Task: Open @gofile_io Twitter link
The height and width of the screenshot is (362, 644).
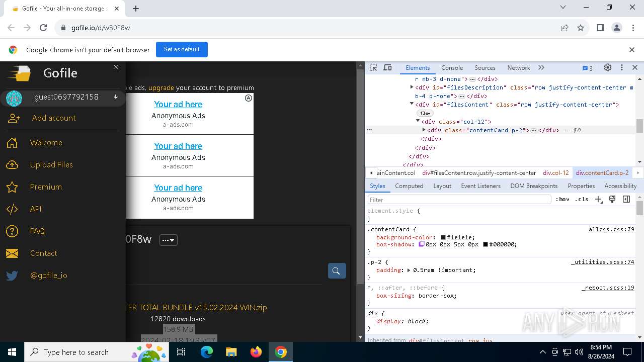Action: coord(49,276)
